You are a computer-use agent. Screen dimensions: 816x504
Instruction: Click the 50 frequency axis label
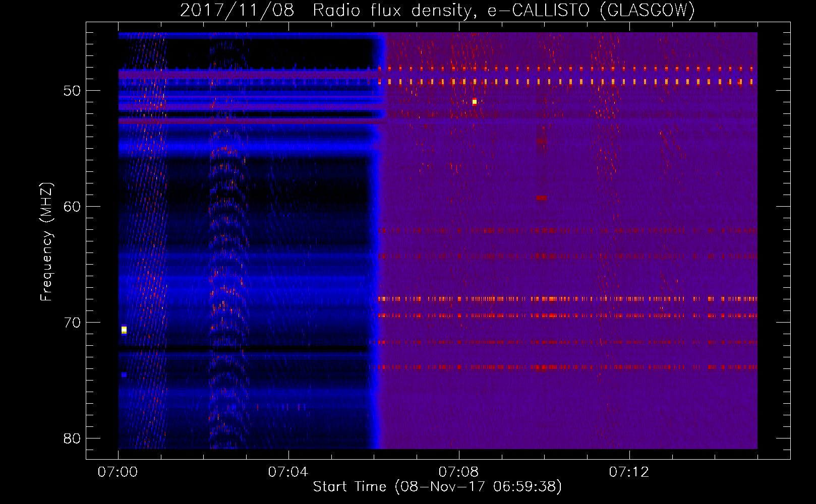click(72, 91)
